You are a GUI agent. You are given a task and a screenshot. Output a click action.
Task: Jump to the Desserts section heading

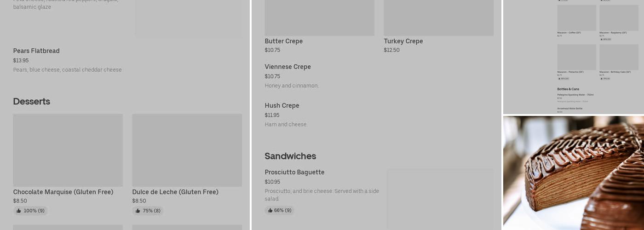point(31,102)
